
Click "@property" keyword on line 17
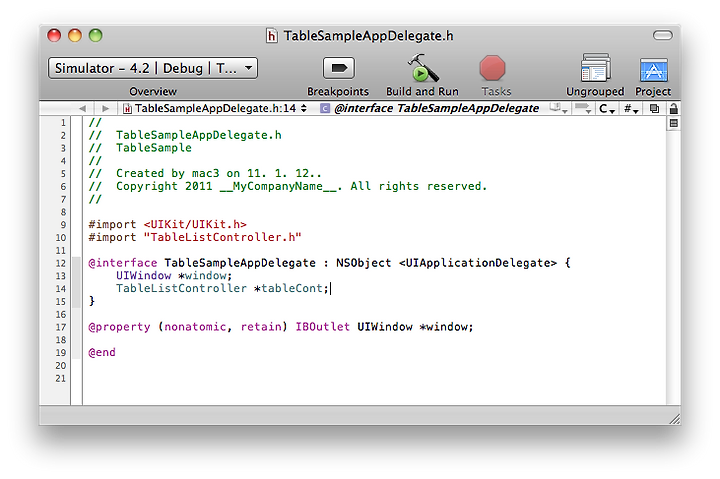(x=119, y=327)
